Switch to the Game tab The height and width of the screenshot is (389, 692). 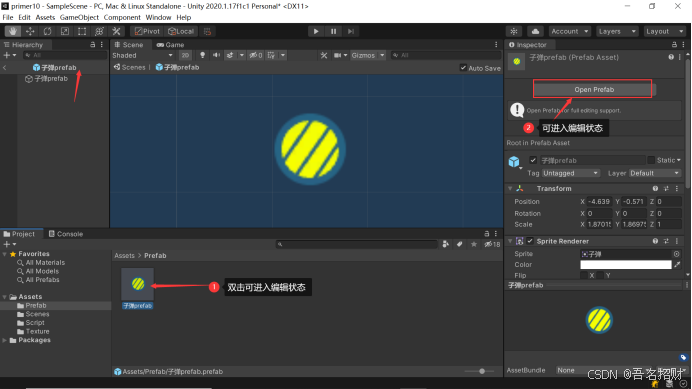coord(170,45)
